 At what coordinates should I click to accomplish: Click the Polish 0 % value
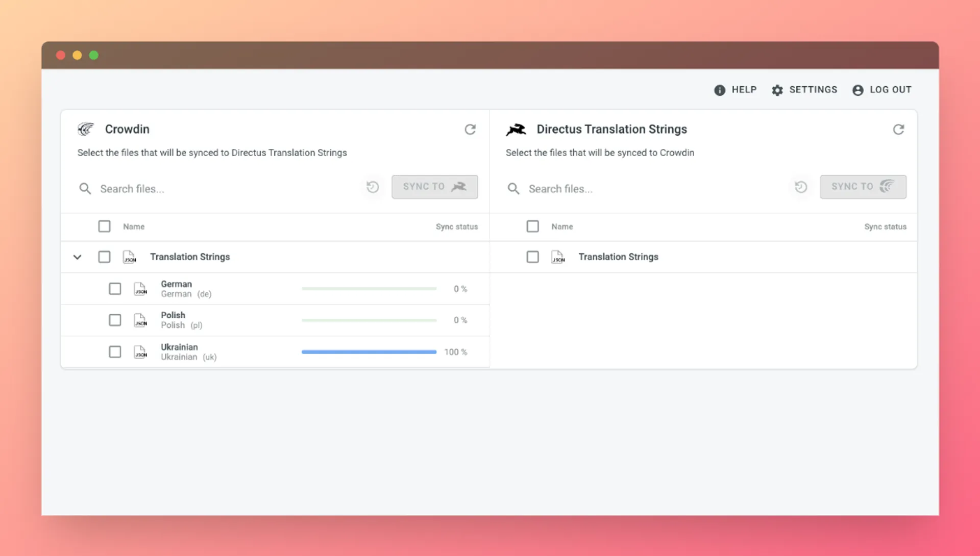460,320
